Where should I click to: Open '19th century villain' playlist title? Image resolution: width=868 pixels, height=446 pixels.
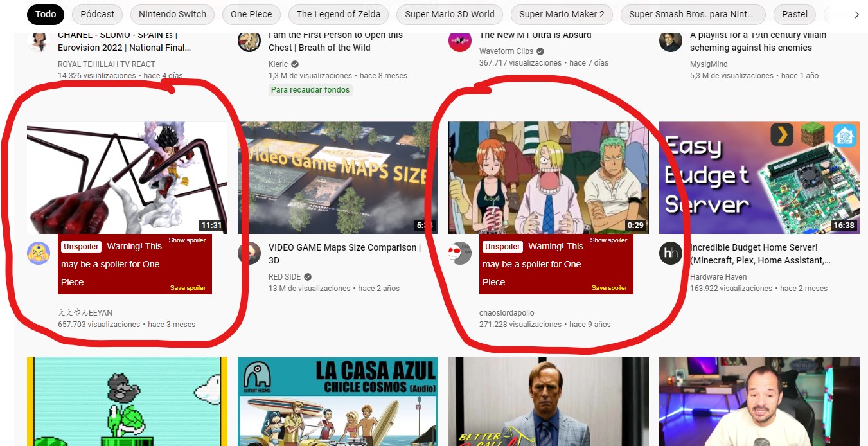(758, 42)
